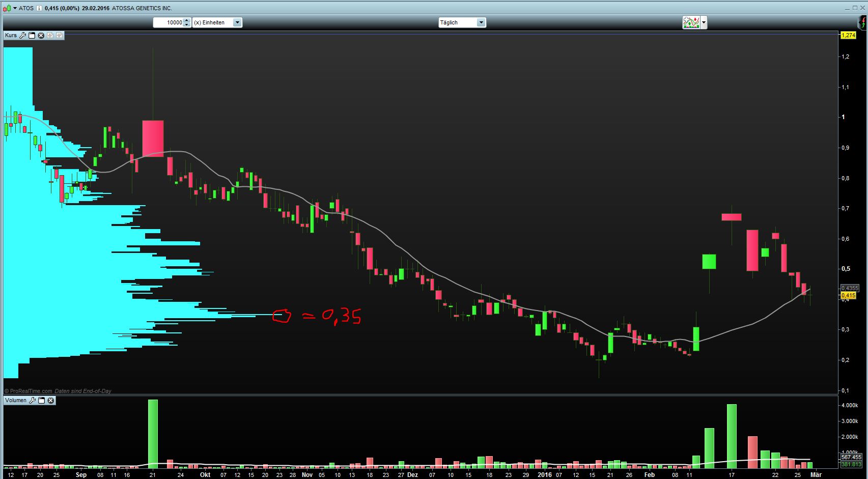This screenshot has height=479, width=868.
Task: Open the (x) Einheiten units dropdown
Action: [x=237, y=22]
